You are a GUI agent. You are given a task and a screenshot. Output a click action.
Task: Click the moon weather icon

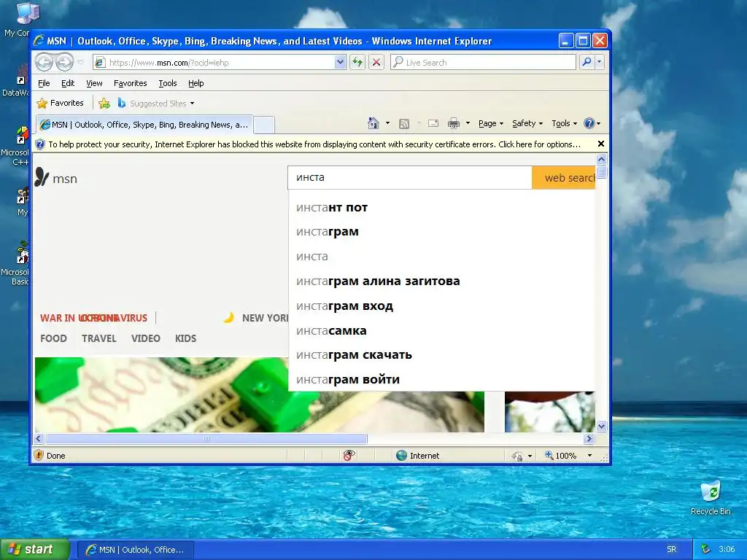[229, 318]
